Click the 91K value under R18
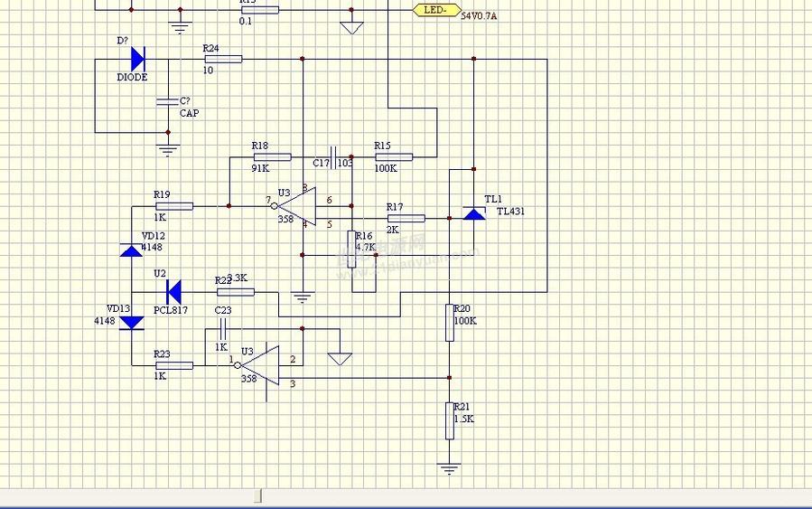Image resolution: width=812 pixels, height=509 pixels. pyautogui.click(x=260, y=168)
